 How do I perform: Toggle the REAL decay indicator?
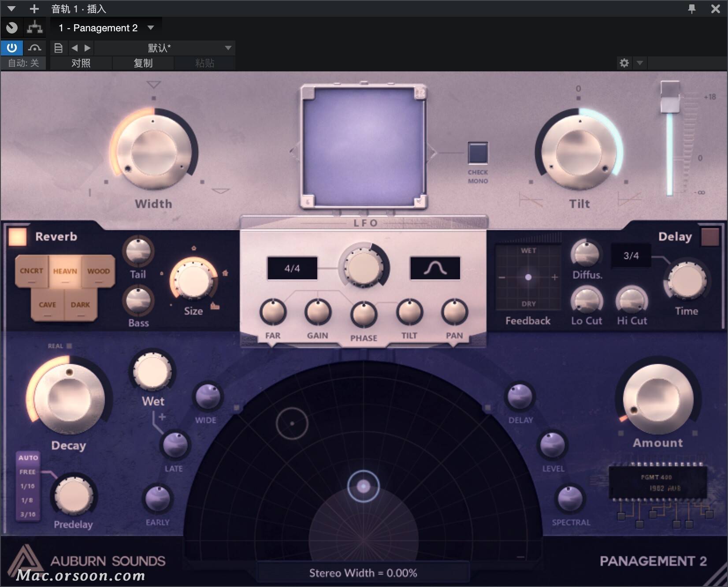(69, 346)
